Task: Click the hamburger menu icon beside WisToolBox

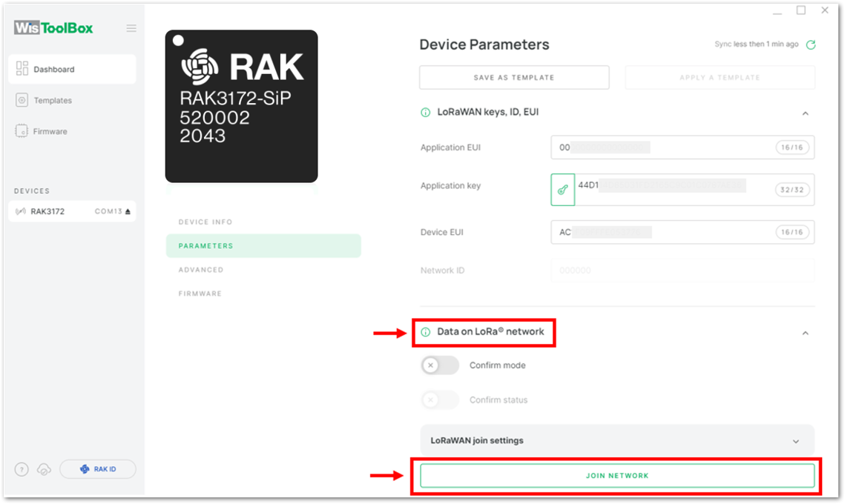Action: 131,28
